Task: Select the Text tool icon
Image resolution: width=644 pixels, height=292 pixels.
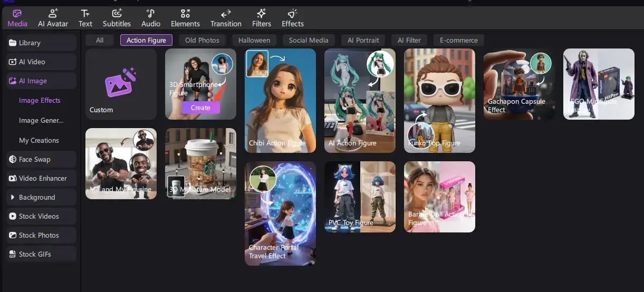Action: 85,14
